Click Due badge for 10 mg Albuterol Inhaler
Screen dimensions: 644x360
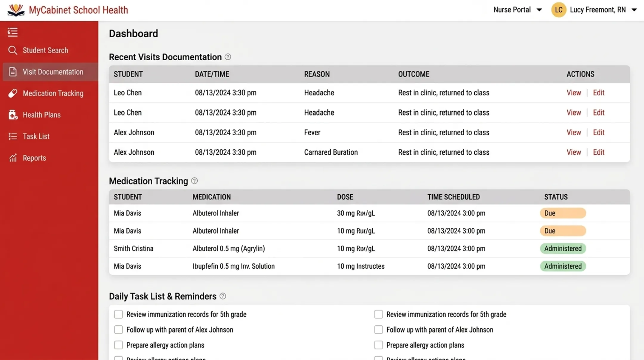[x=563, y=231]
